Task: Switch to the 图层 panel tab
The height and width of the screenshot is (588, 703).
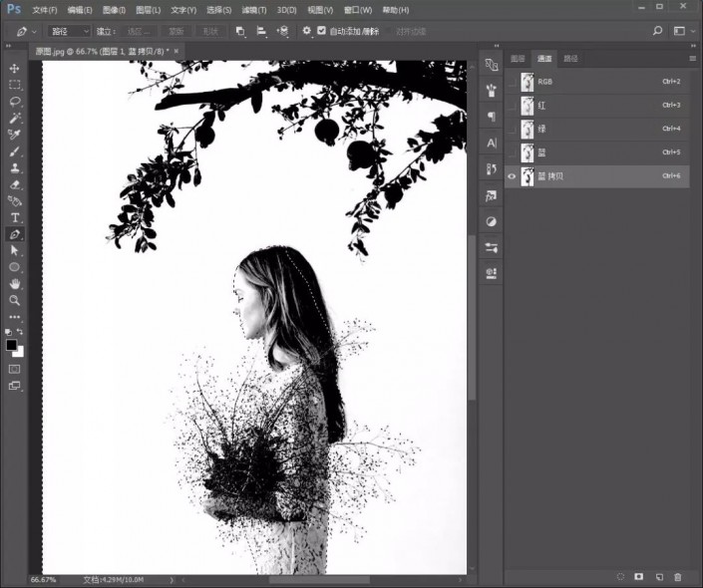Action: [519, 59]
